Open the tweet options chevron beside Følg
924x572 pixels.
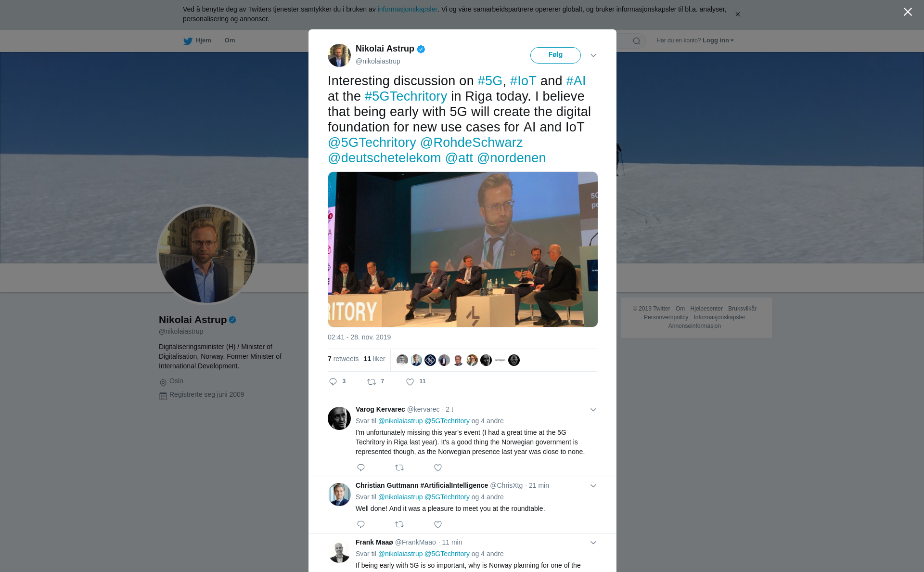coord(593,55)
